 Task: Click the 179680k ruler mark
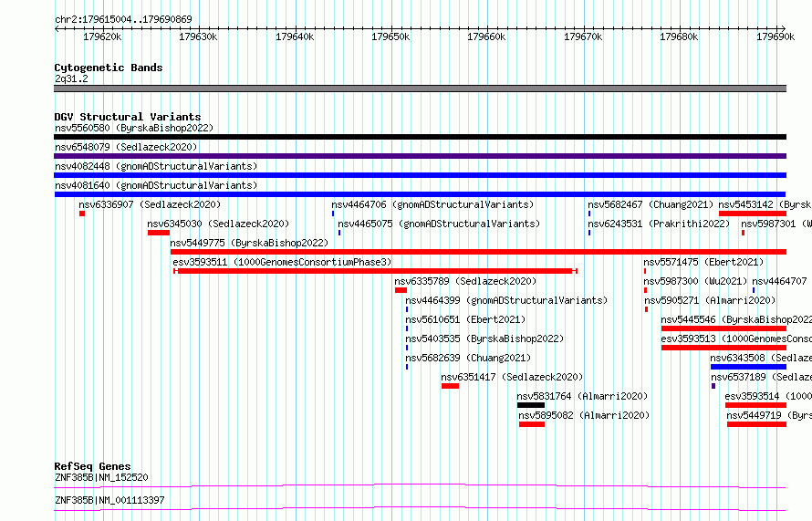(679, 36)
